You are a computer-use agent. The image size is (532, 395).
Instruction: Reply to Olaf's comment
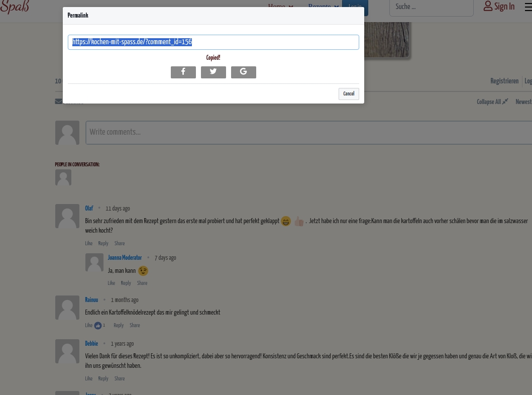103,243
